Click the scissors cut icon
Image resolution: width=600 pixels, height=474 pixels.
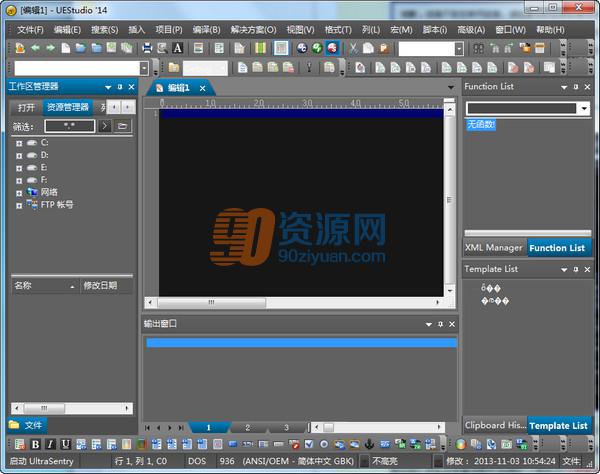click(x=354, y=48)
